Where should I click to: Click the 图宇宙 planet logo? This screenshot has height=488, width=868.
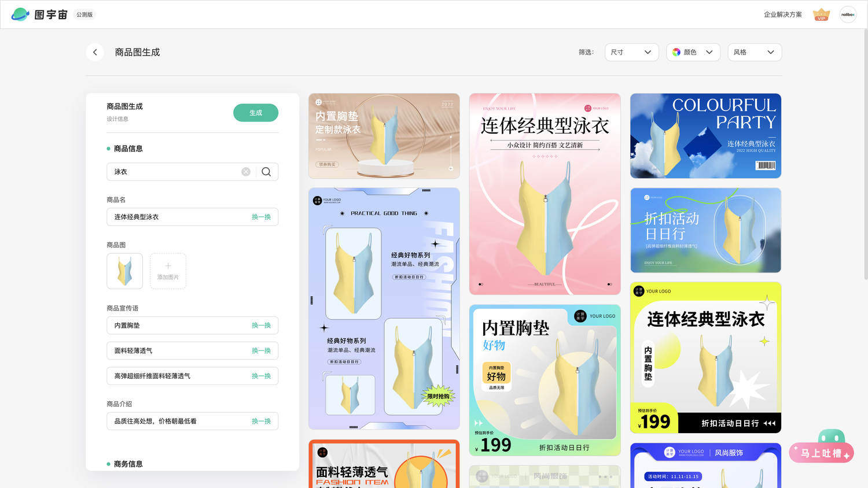pos(20,14)
